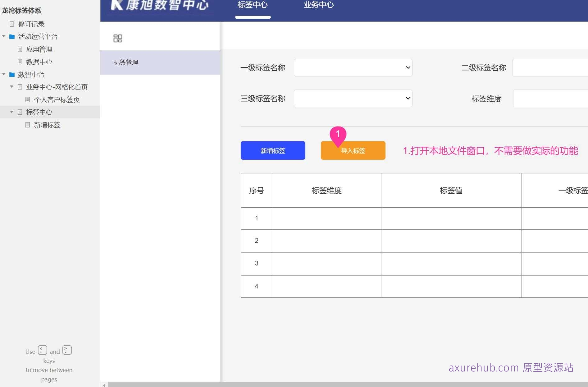Screen dimensions: 588x387
Task: Click the orange 导入标签 button
Action: coord(353,150)
